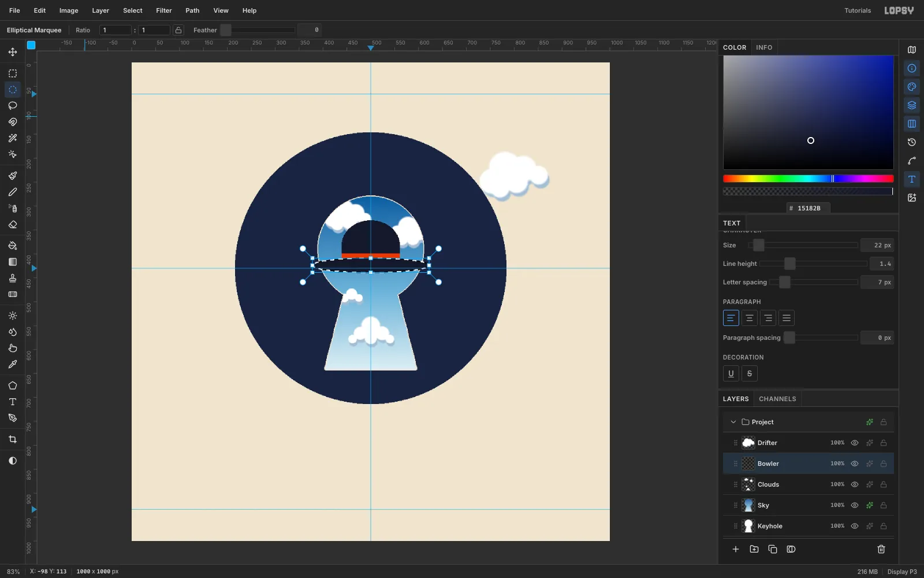Select the Clone Stamp tool
Viewport: 924px width, 578px height.
pos(13,278)
